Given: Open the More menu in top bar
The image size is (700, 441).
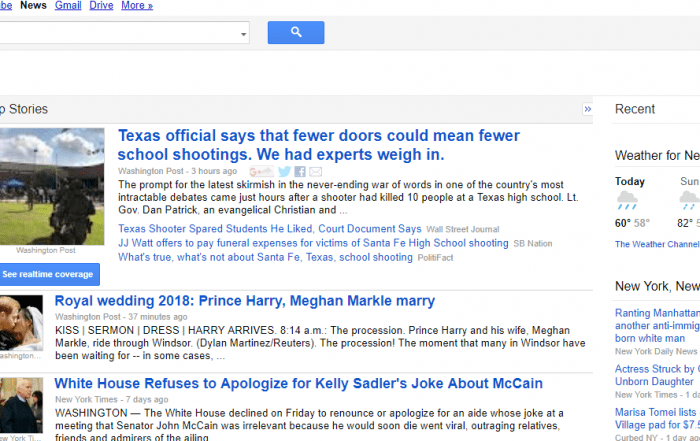Looking at the screenshot, I should click(x=137, y=6).
